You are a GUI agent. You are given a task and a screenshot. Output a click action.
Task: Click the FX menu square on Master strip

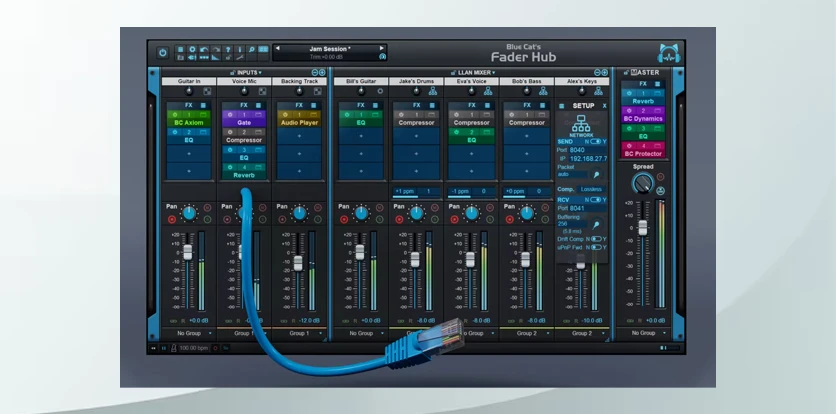[658, 84]
